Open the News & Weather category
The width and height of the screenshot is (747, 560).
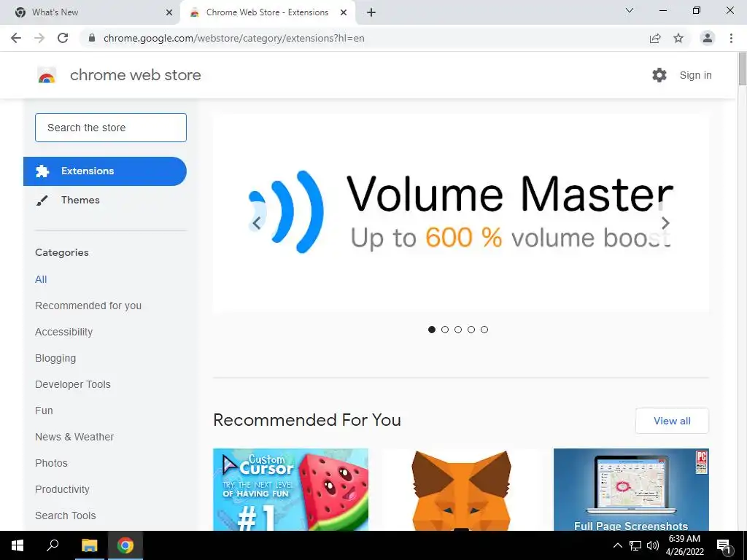pos(74,437)
